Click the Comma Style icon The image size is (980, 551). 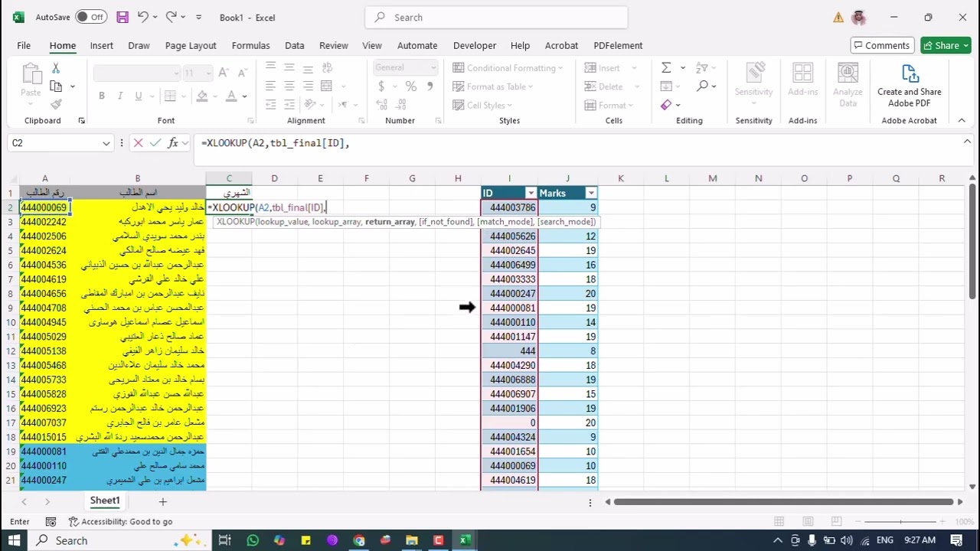(432, 86)
